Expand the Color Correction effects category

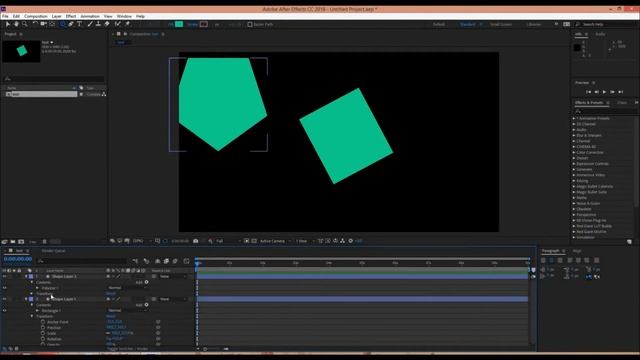pyautogui.click(x=574, y=153)
